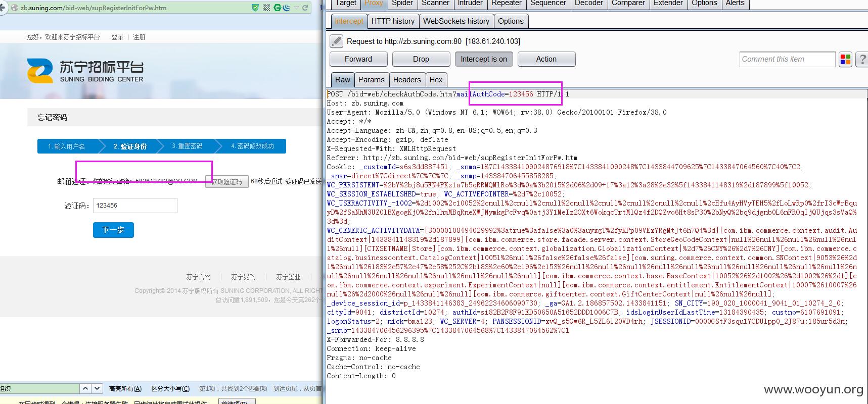Click the Drop button

(421, 59)
